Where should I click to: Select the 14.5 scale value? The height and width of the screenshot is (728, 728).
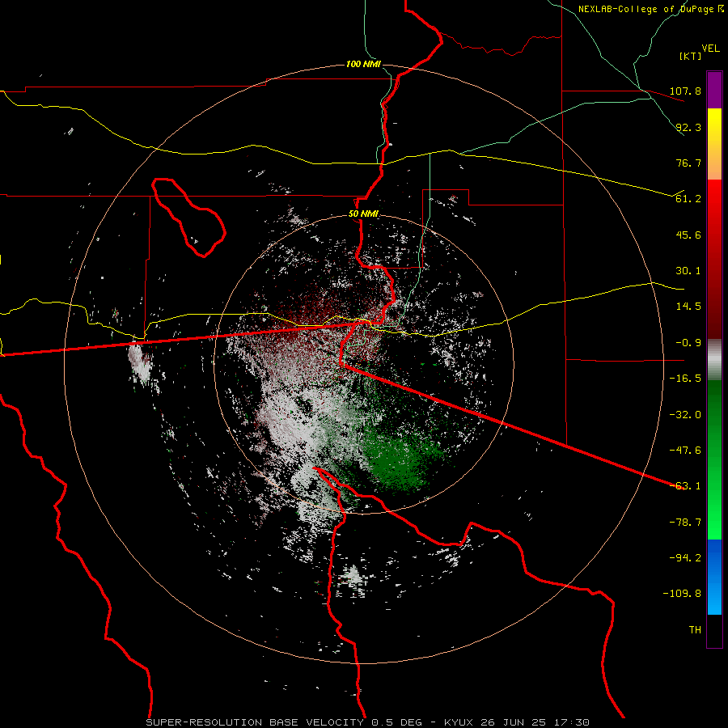coord(688,307)
